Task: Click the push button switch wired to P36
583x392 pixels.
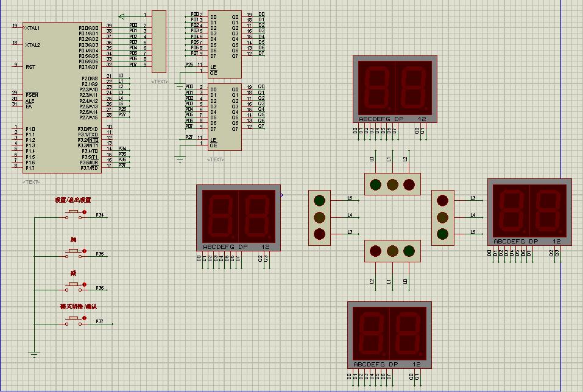Action: (73, 287)
